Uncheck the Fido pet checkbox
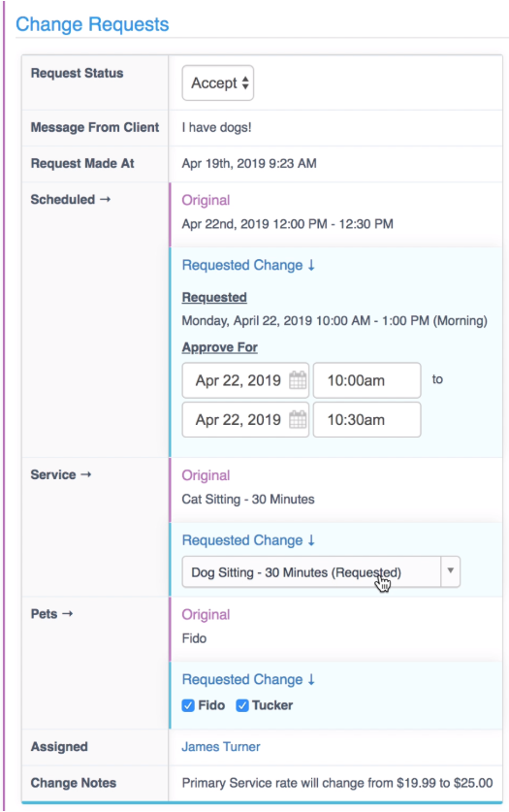The height and width of the screenshot is (812, 509). pyautogui.click(x=188, y=705)
